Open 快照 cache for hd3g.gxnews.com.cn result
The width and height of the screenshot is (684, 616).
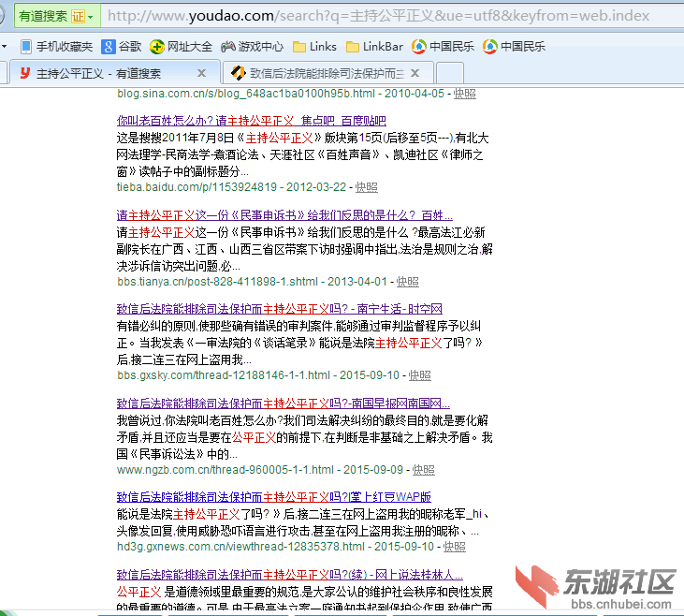click(x=455, y=547)
